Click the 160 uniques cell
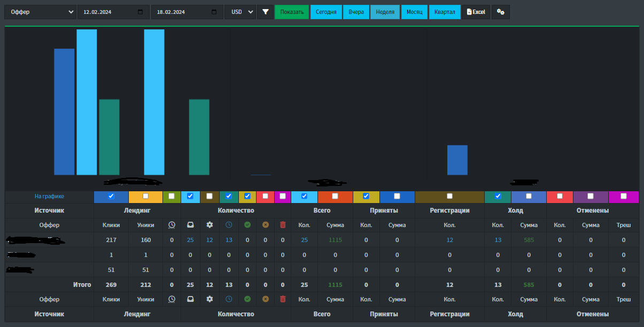The image size is (644, 327). point(145,240)
